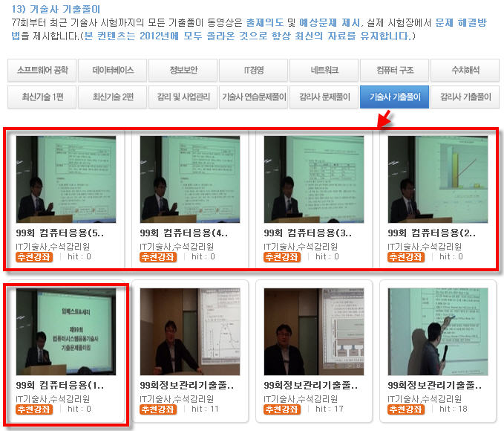Open the 소프트웨어 공학 tab

click(x=42, y=70)
